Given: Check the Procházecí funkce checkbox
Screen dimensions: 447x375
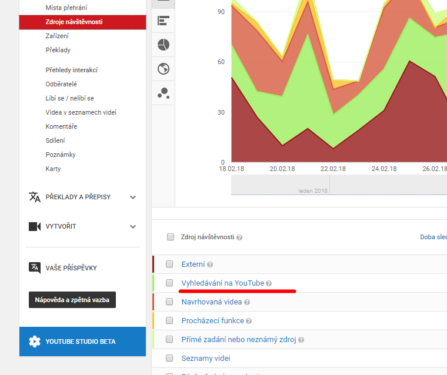Looking at the screenshot, I should 169,320.
